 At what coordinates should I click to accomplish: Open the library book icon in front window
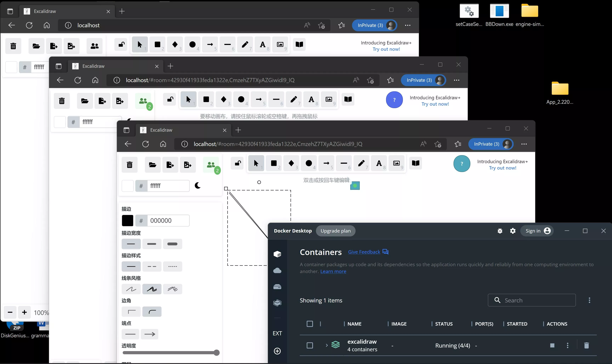coord(415,163)
